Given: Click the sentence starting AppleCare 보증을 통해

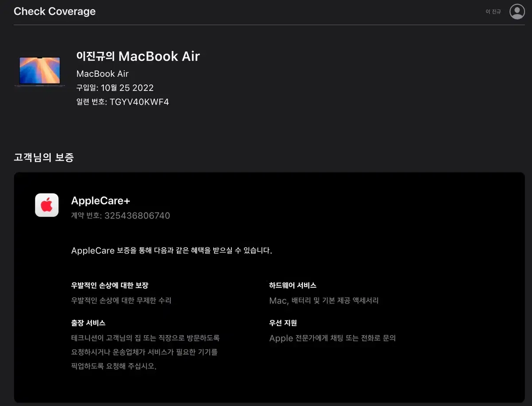Looking at the screenshot, I should coord(172,250).
